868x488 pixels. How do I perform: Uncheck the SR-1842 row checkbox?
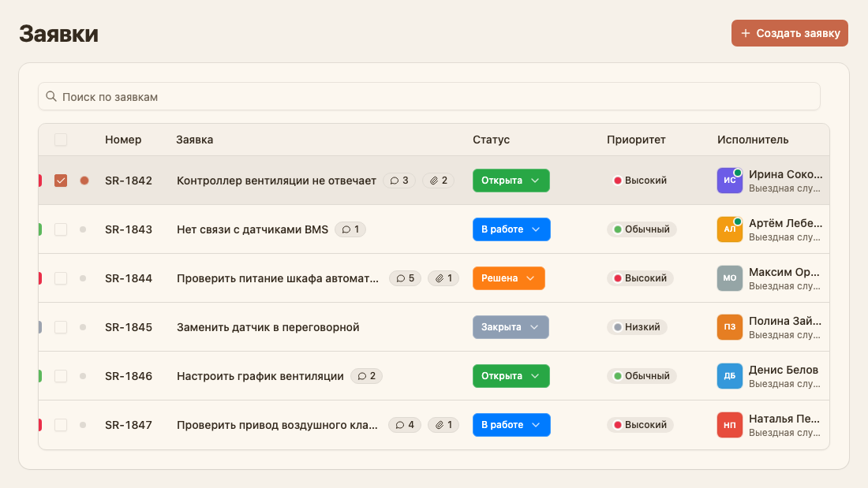tap(61, 181)
